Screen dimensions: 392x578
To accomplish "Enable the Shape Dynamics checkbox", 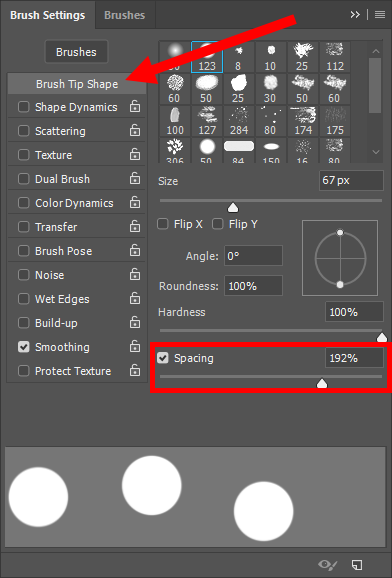I will 24,107.
